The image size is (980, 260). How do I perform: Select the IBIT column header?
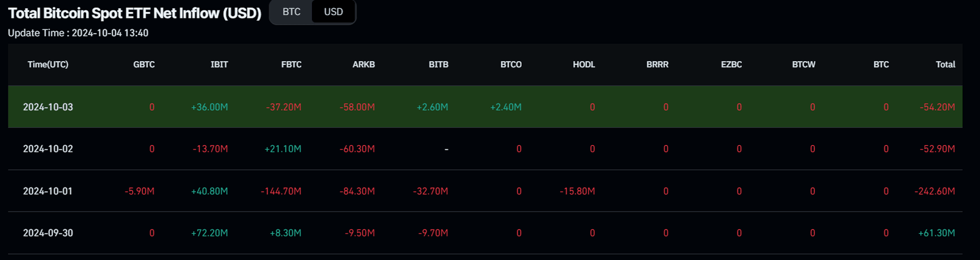pos(219,64)
